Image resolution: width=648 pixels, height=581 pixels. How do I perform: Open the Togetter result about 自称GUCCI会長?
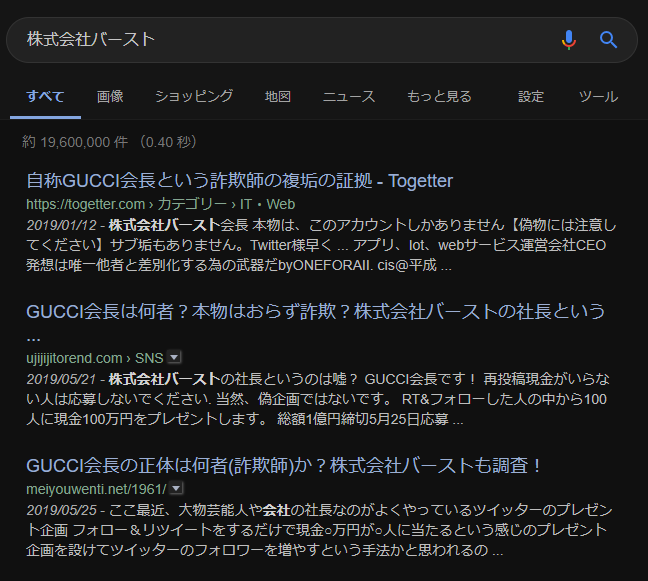click(239, 181)
